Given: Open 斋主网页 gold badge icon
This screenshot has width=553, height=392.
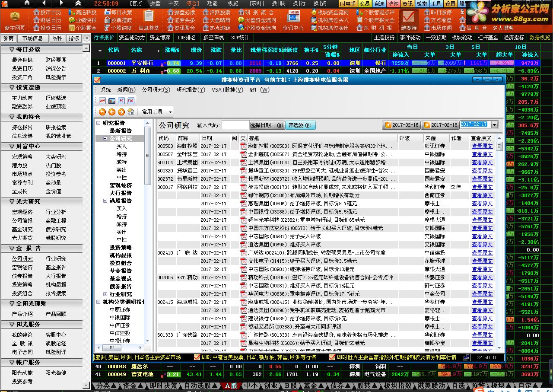Looking at the screenshot, I should click(15, 16).
